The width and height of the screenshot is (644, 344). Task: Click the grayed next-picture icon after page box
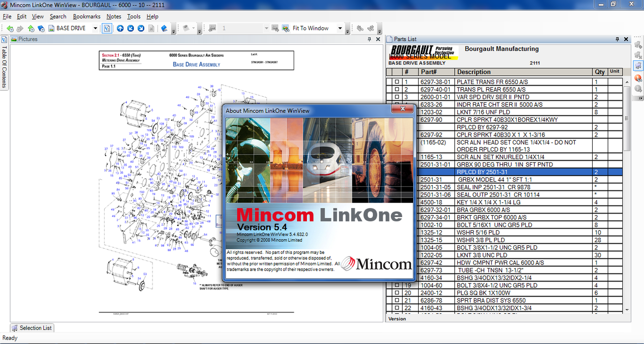(275, 28)
